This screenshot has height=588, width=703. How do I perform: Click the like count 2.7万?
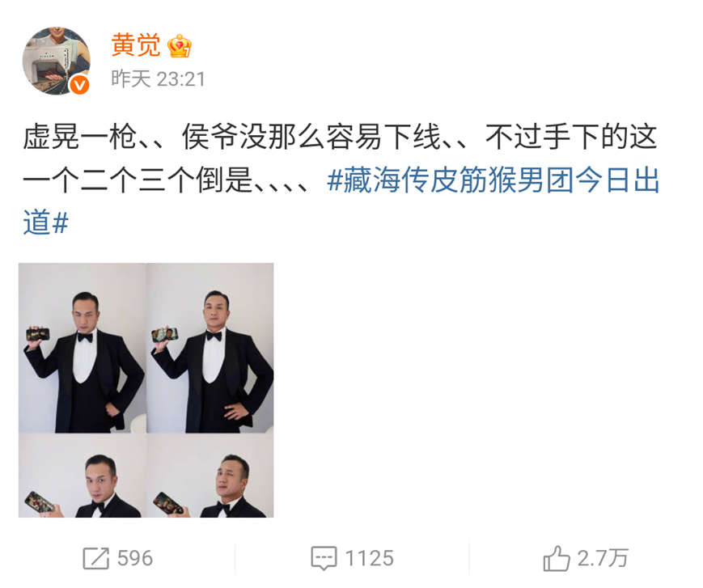[603, 558]
